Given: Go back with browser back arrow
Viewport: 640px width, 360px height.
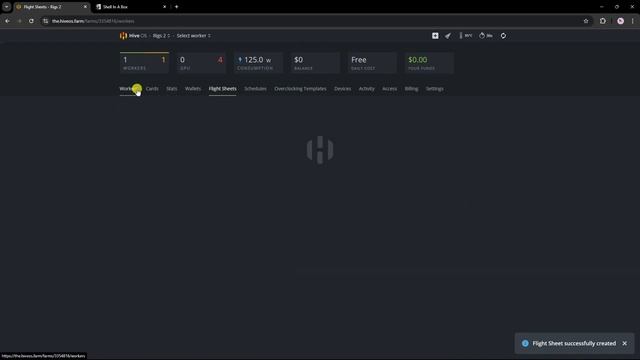Looking at the screenshot, I should pyautogui.click(x=8, y=21).
